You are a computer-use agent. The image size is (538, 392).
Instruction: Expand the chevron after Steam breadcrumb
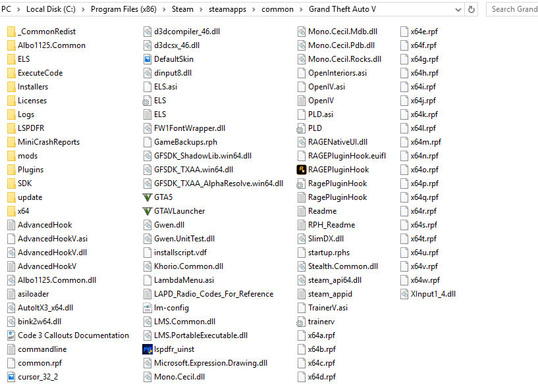[201, 10]
